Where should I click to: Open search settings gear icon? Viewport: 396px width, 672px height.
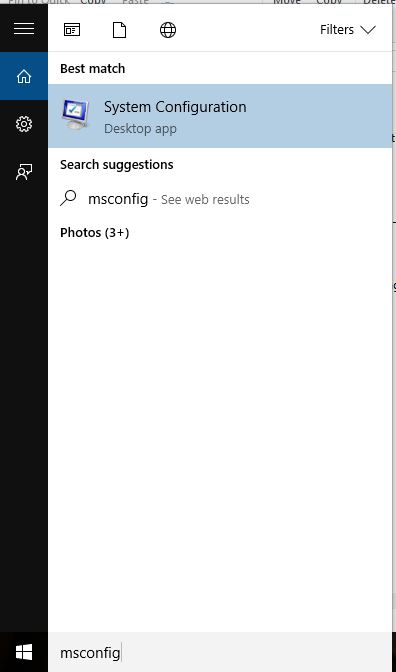pyautogui.click(x=24, y=124)
